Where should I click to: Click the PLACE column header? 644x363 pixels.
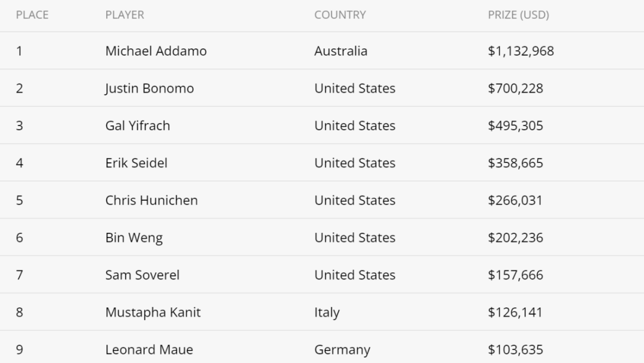click(x=32, y=15)
